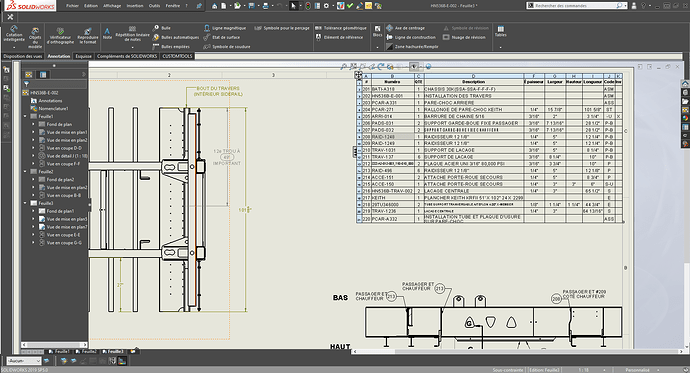Collapse the Feuille2 tree node

coord(26,172)
